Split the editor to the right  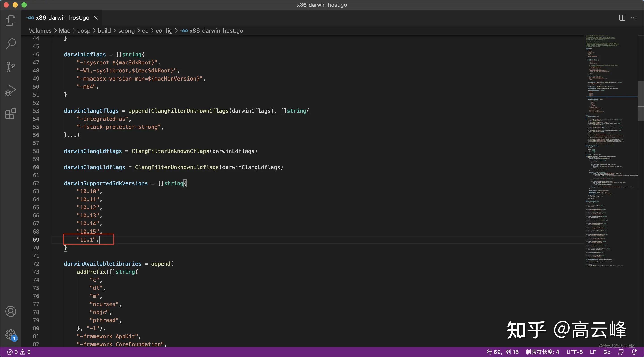point(622,18)
